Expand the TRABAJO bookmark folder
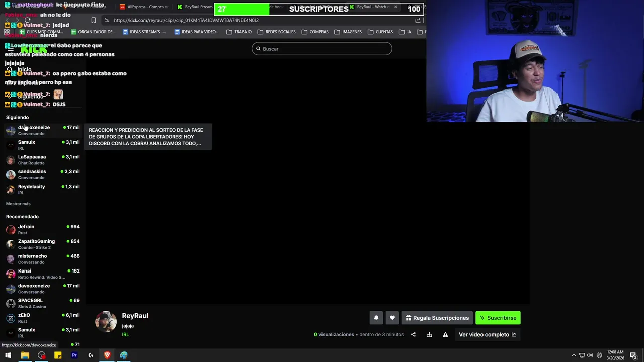This screenshot has width=644, height=362. point(239,32)
